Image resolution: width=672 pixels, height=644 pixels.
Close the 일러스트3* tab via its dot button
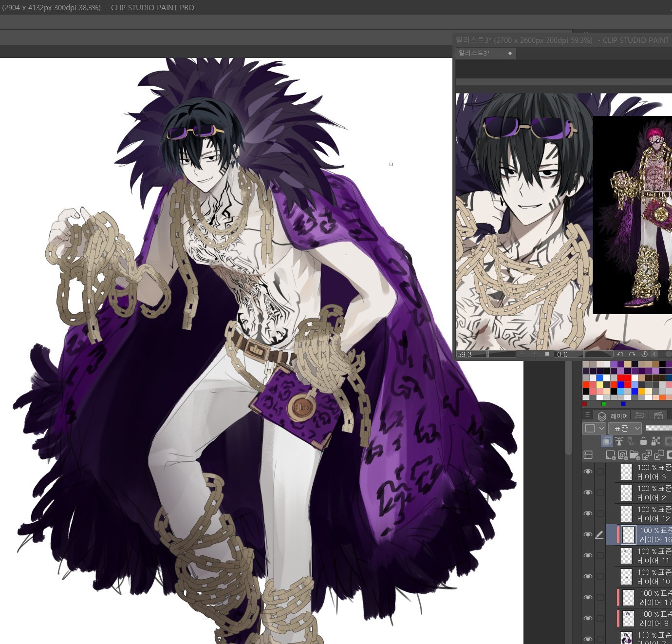click(x=510, y=53)
